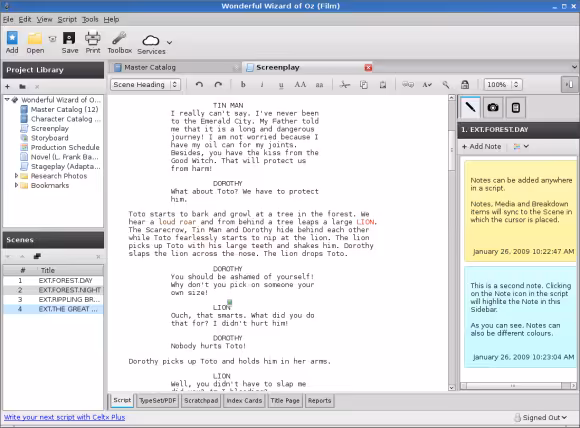Image resolution: width=580 pixels, height=428 pixels.
Task: Toggle the sidebar visibility button
Action: pos(569,85)
